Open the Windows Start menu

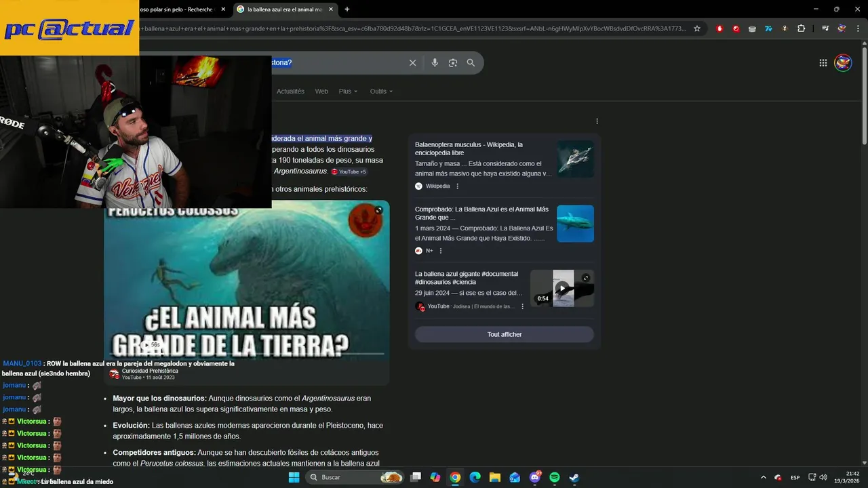coord(294,477)
